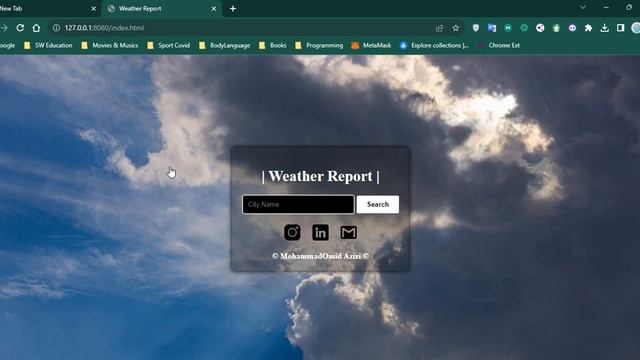Open the MetaMask bookmark
640x360 pixels.
pyautogui.click(x=371, y=45)
